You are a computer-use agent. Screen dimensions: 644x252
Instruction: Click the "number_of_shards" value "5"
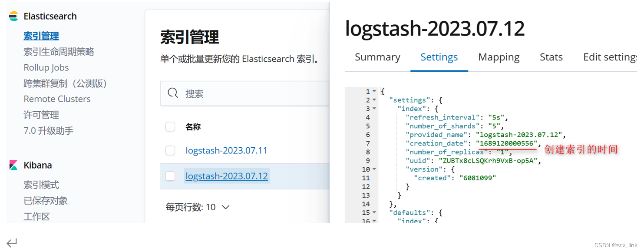pyautogui.click(x=494, y=126)
